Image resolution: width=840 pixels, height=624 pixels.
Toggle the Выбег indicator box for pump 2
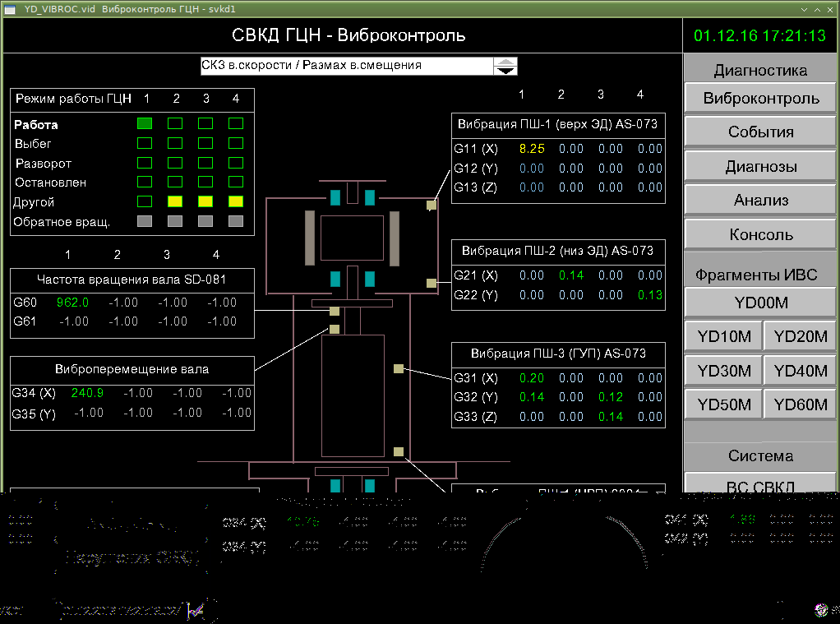pos(175,143)
